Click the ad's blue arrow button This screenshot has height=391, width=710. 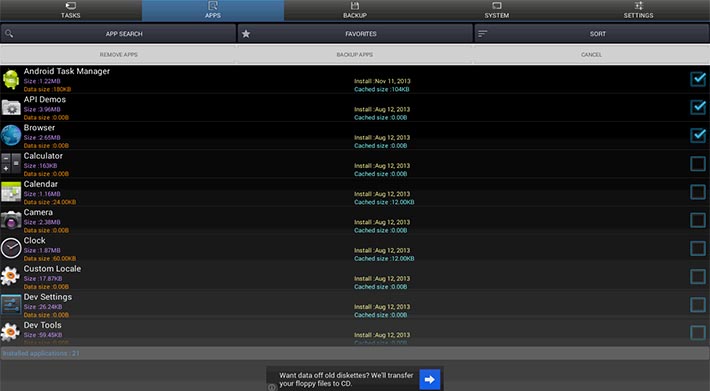tap(430, 379)
